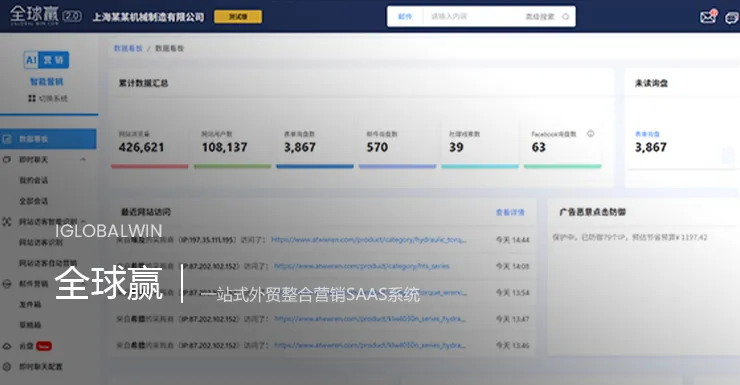Click the 切换系统 link
The image size is (740, 385).
[53, 98]
